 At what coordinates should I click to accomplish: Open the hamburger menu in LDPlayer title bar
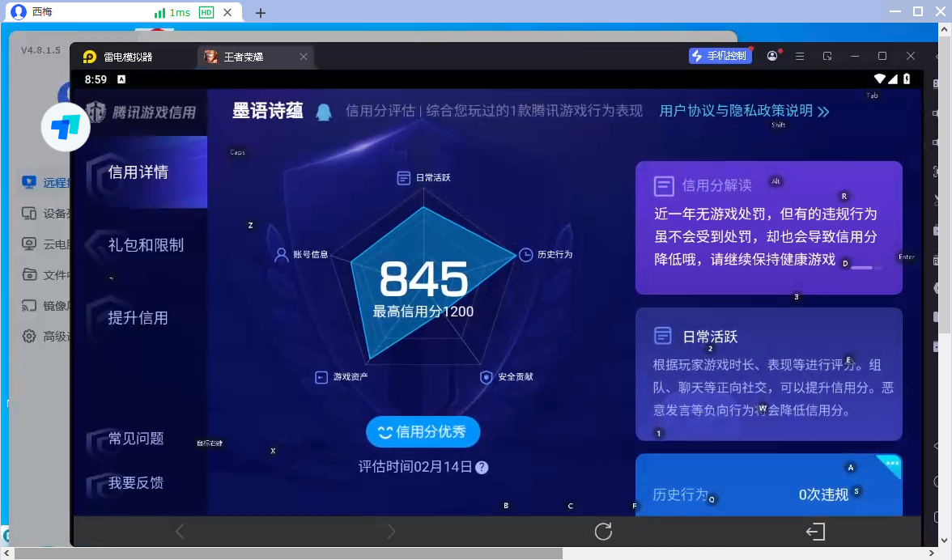click(799, 56)
